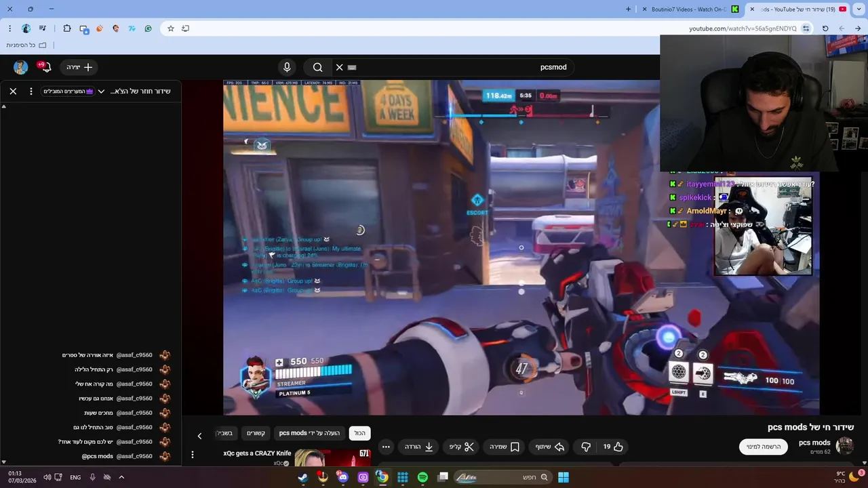Click the video player area
This screenshot has width=868, height=488.
[x=521, y=247]
